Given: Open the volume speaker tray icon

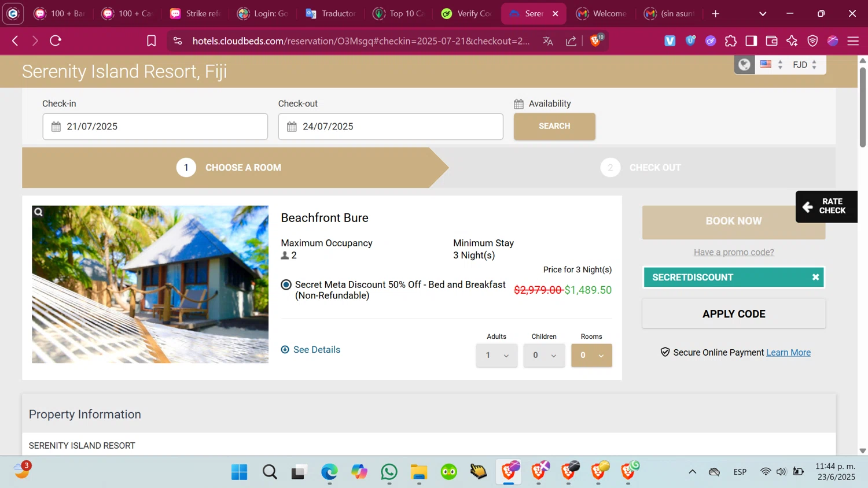Looking at the screenshot, I should click(781, 472).
